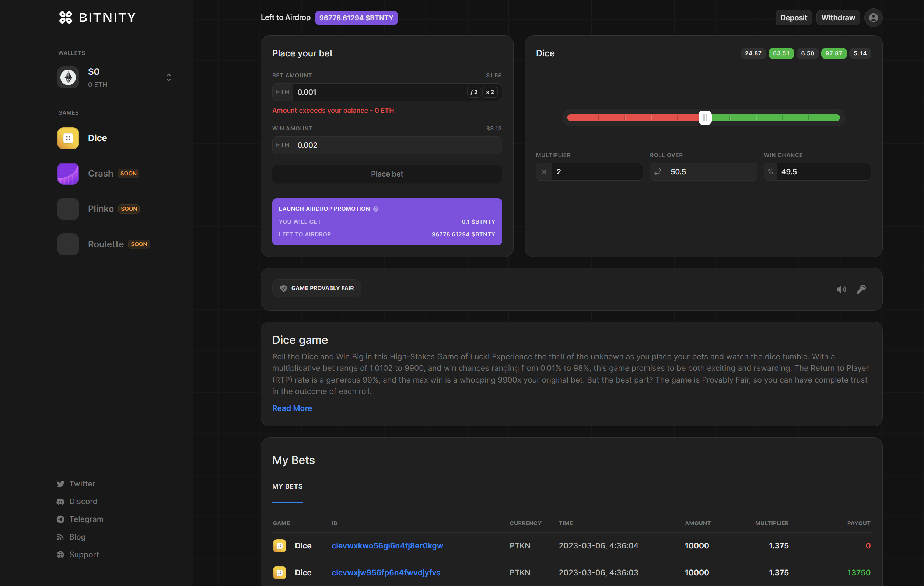Open the Withdraw button
Viewport: 924px width, 586px height.
point(838,18)
